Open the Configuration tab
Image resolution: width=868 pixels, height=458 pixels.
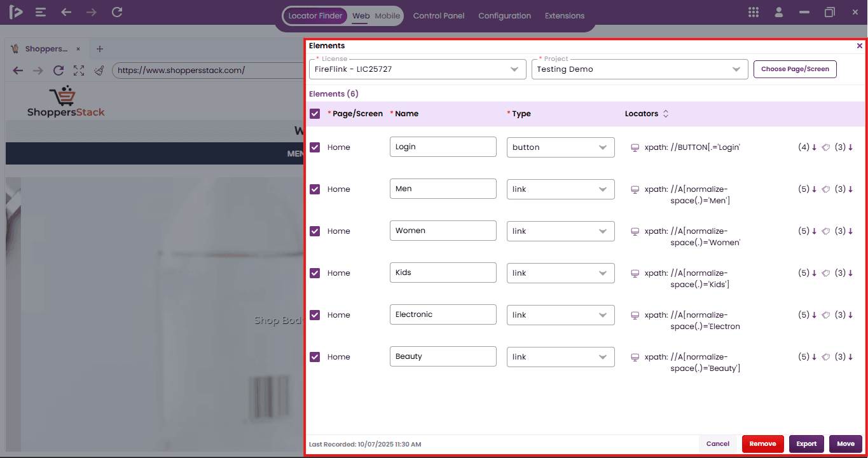coord(504,16)
